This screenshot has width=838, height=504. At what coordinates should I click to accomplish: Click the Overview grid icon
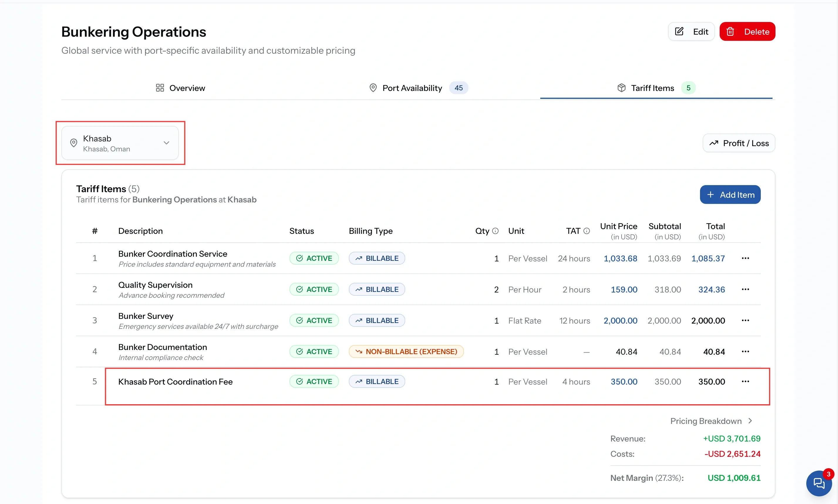(x=160, y=88)
